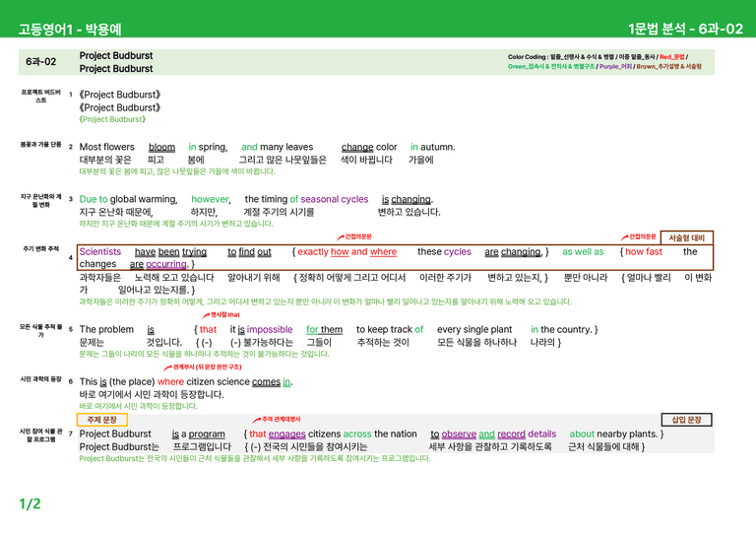
Task: Click the '서술형 대비' tag box
Action: [x=686, y=237]
